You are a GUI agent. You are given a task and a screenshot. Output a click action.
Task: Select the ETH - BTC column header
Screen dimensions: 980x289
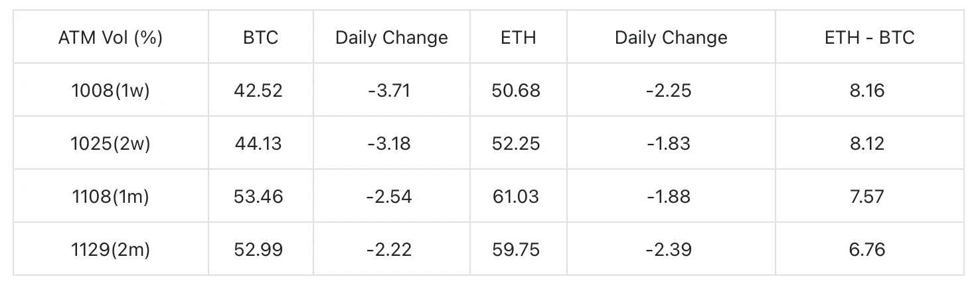pos(869,37)
